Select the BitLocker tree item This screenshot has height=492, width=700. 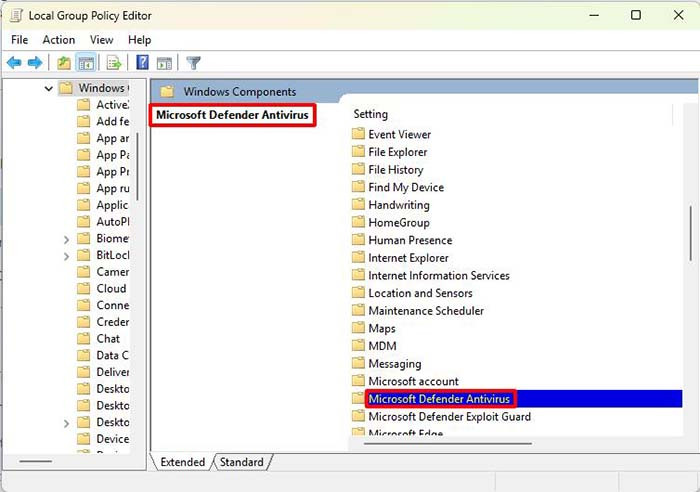(x=112, y=255)
